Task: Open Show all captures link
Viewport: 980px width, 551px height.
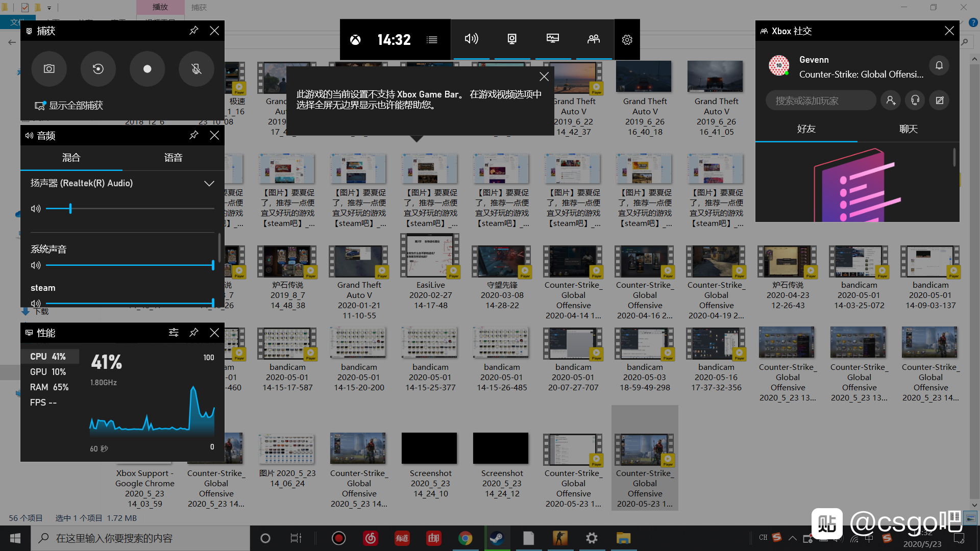Action: pos(68,106)
